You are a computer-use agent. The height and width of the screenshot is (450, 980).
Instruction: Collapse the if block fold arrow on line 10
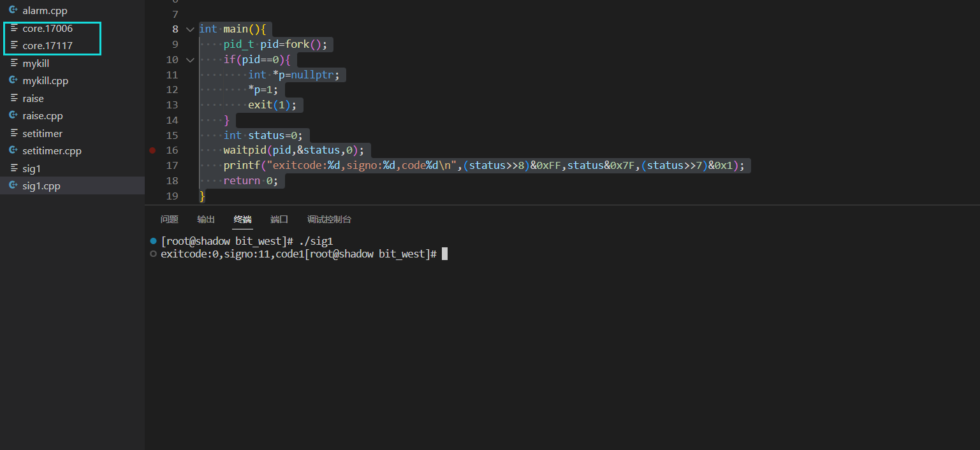[190, 60]
